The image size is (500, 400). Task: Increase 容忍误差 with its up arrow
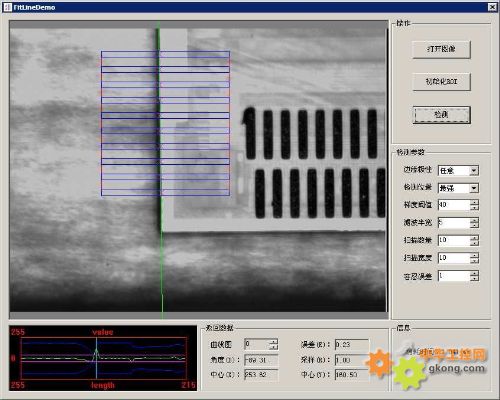click(475, 273)
